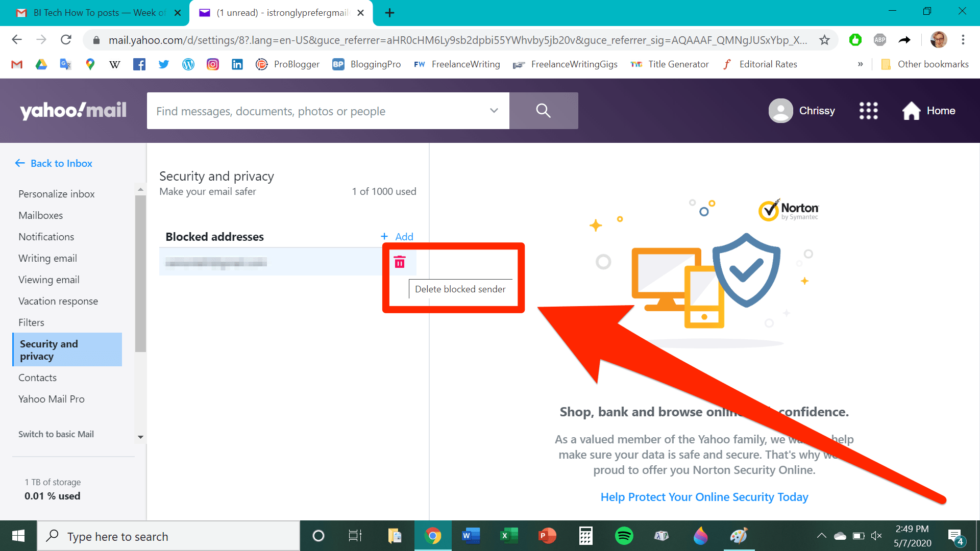Expand the search bar dropdown chevron
This screenshot has width=980, height=551.
493,111
